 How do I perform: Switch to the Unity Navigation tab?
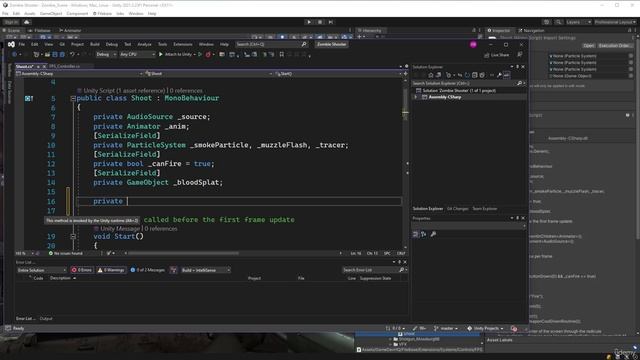(531, 31)
